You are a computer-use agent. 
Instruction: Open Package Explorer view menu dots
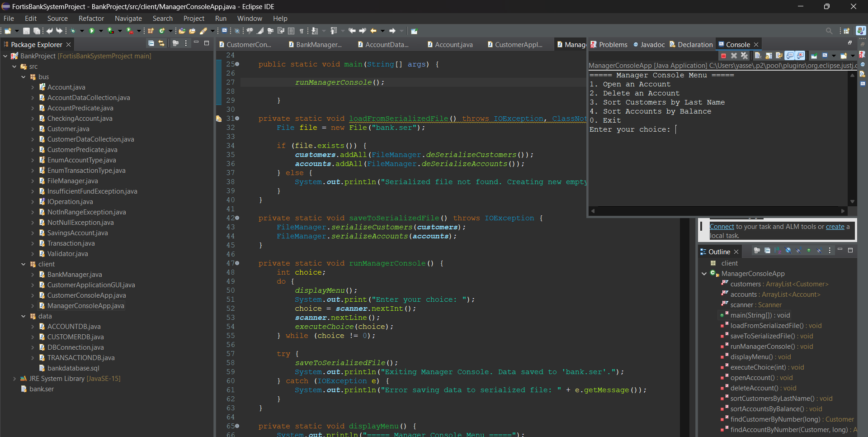186,43
